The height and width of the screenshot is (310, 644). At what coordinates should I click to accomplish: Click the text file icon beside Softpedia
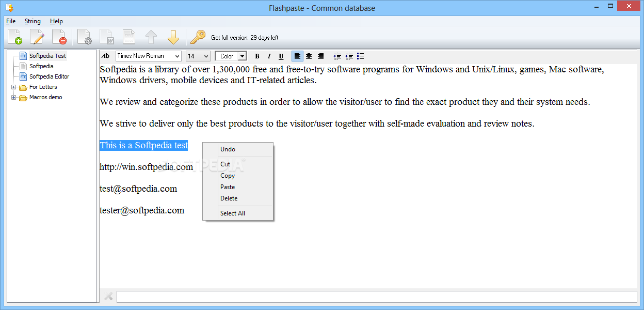(x=23, y=66)
